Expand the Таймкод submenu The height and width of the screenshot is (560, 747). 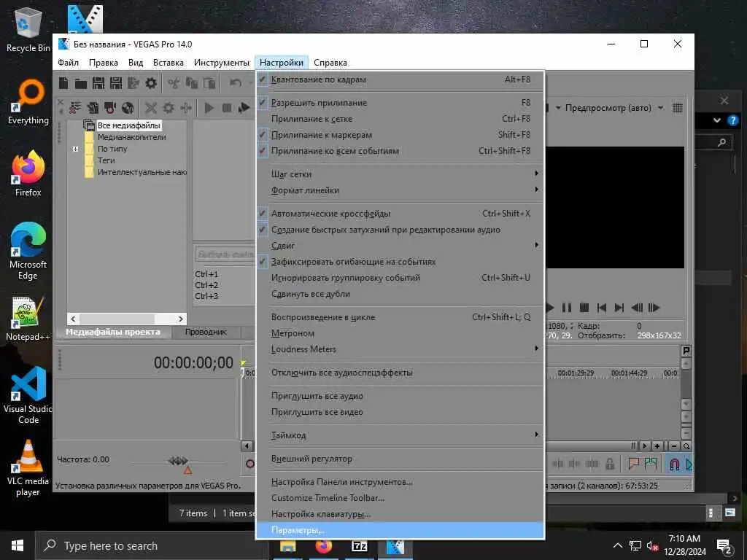(400, 435)
